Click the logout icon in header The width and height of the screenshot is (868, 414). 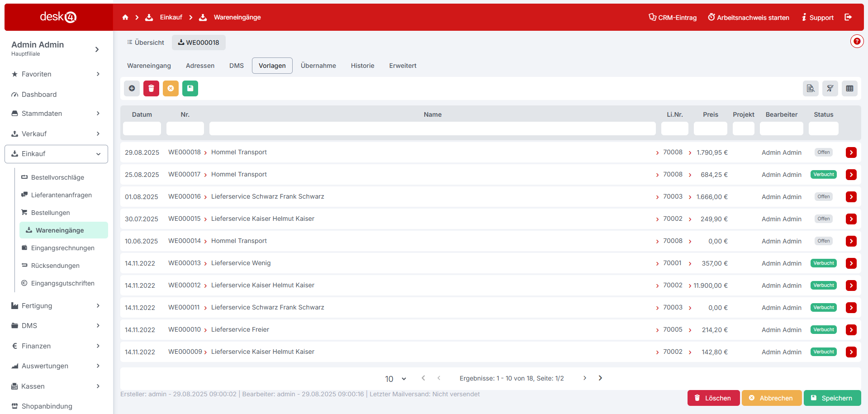coord(848,17)
